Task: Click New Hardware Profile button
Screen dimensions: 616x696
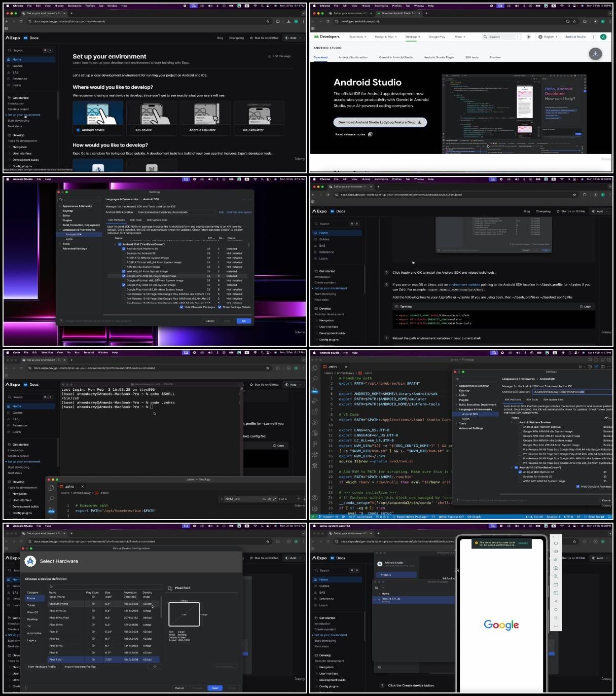Action: 42,667
